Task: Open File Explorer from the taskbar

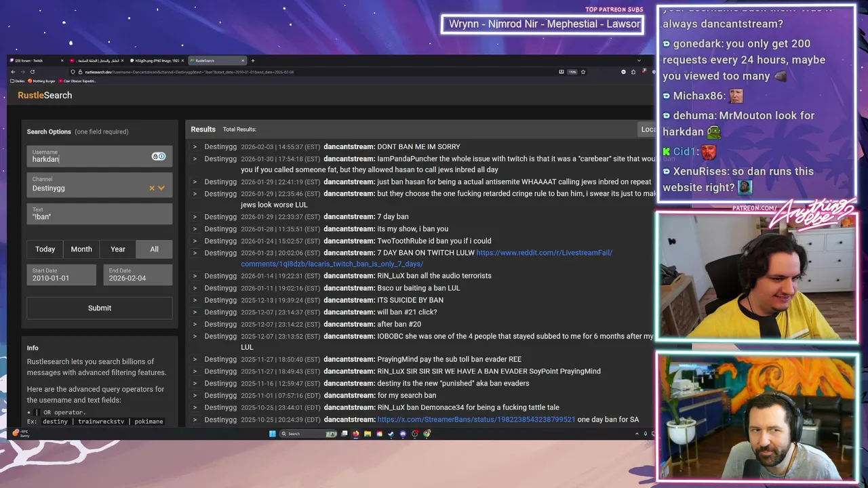Action: [368, 434]
